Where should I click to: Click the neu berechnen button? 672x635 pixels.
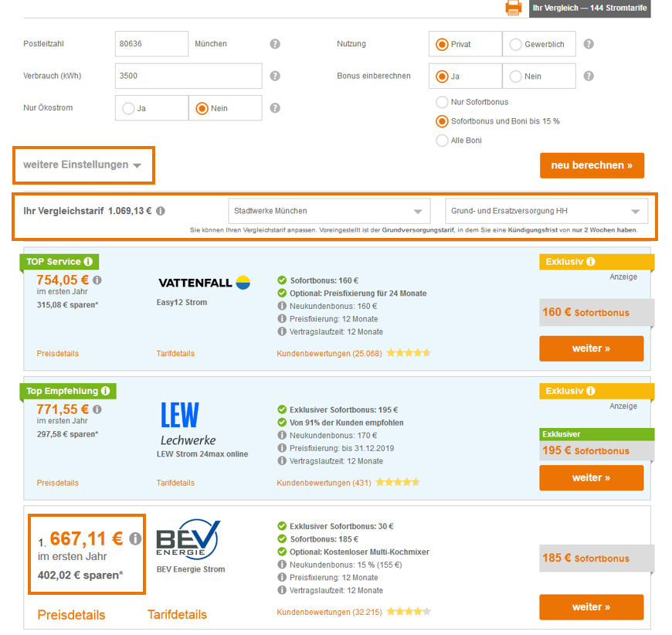tap(592, 165)
